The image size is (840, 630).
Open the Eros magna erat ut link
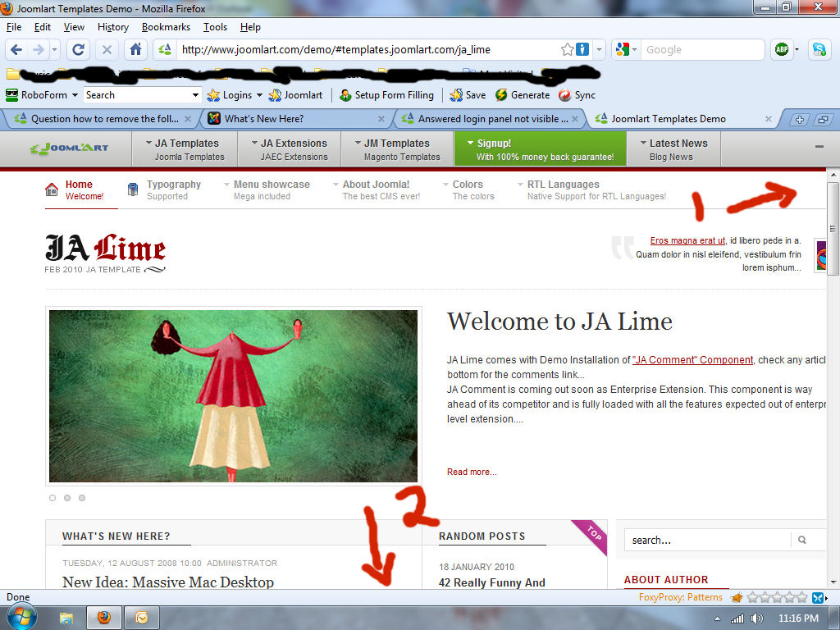[688, 240]
